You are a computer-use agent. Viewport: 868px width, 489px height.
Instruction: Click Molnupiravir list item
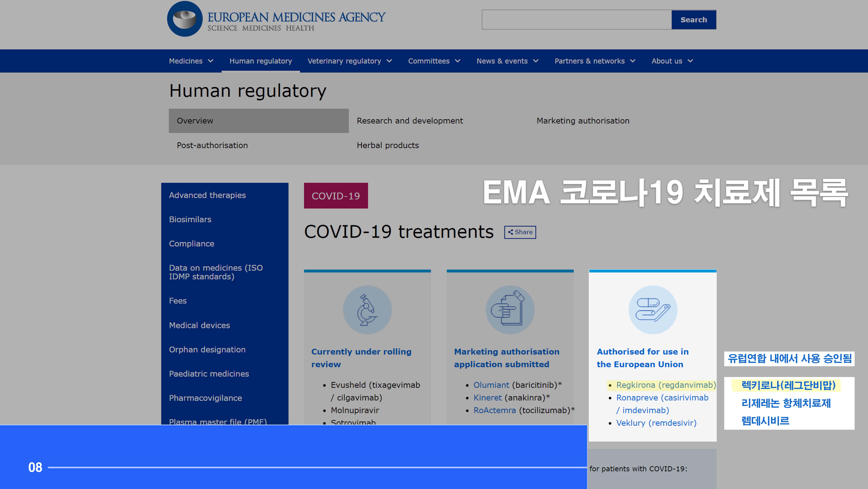355,410
